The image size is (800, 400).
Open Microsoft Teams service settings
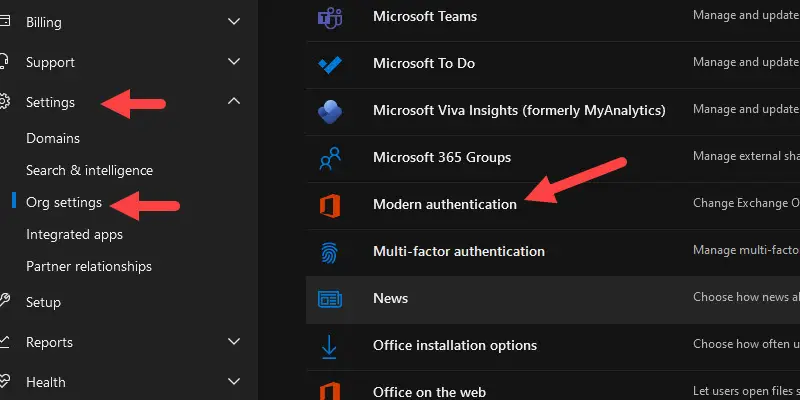click(425, 16)
